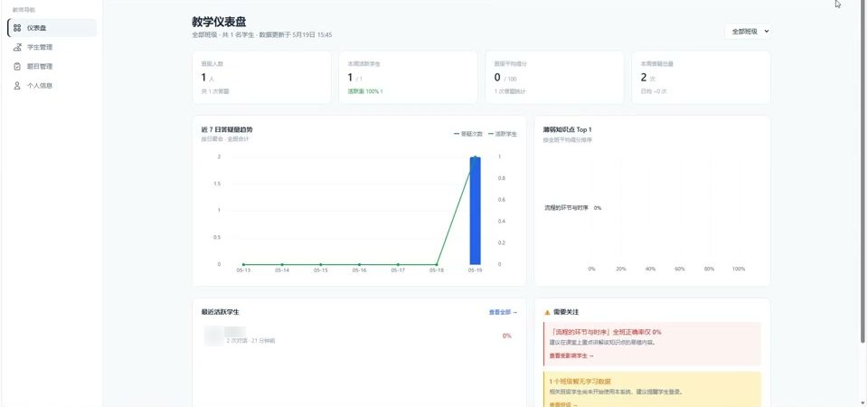
Task: Click the 05-16 axis label
Action: pos(359,270)
